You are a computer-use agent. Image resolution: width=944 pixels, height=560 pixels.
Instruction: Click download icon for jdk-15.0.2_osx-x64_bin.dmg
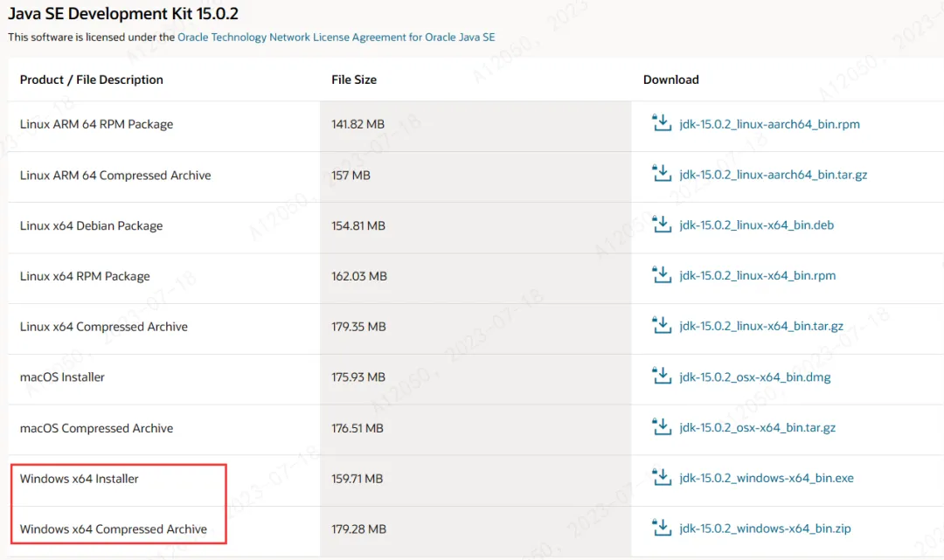click(x=662, y=376)
